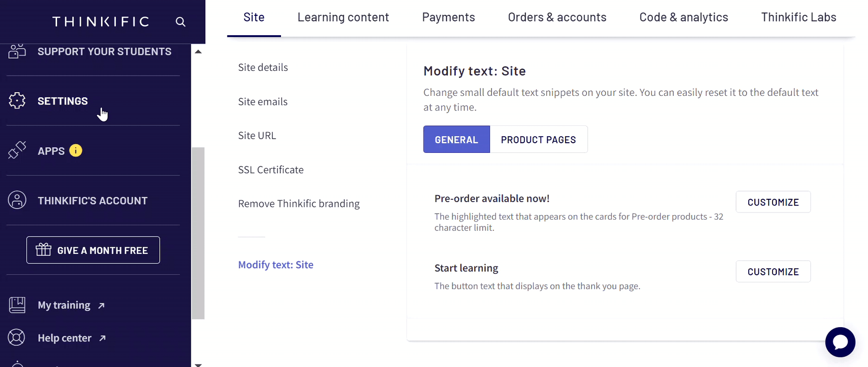The width and height of the screenshot is (868, 367).
Task: Click the Apps yellow info badge
Action: tap(75, 150)
